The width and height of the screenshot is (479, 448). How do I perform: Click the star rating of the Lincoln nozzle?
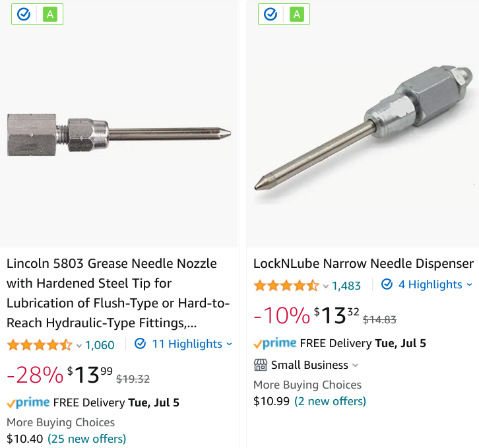[39, 344]
